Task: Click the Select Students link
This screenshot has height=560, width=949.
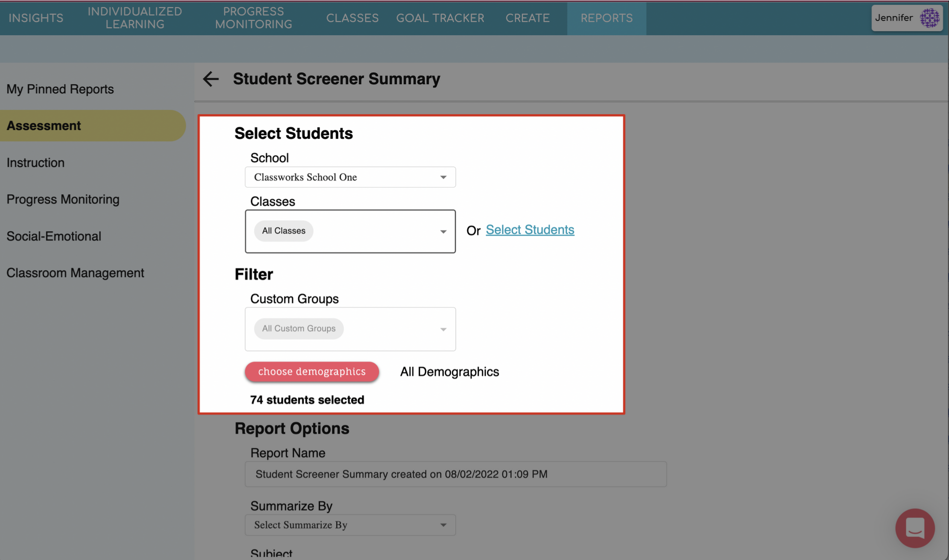Action: tap(529, 230)
